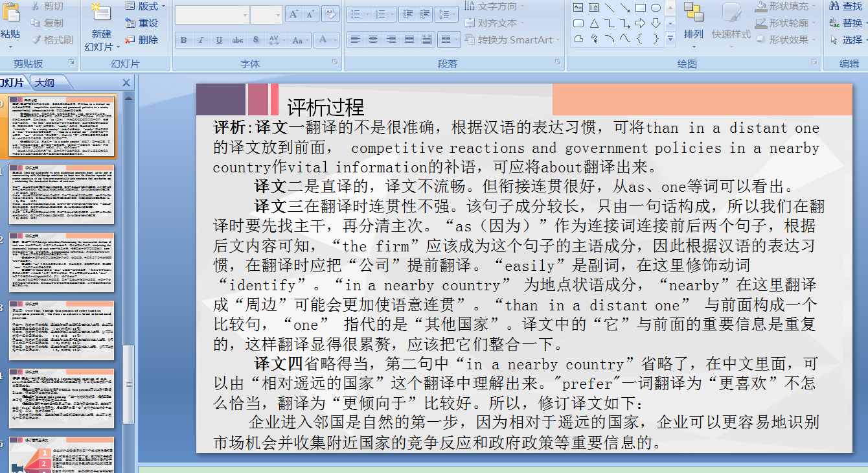The height and width of the screenshot is (473, 868).
Task: Click the Increase List Level icon
Action: coord(425,14)
